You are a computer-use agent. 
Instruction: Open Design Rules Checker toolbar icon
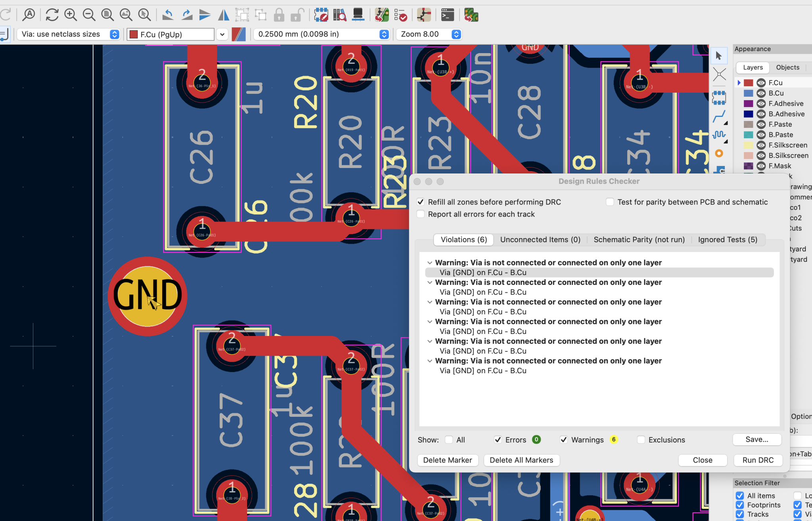tap(400, 15)
